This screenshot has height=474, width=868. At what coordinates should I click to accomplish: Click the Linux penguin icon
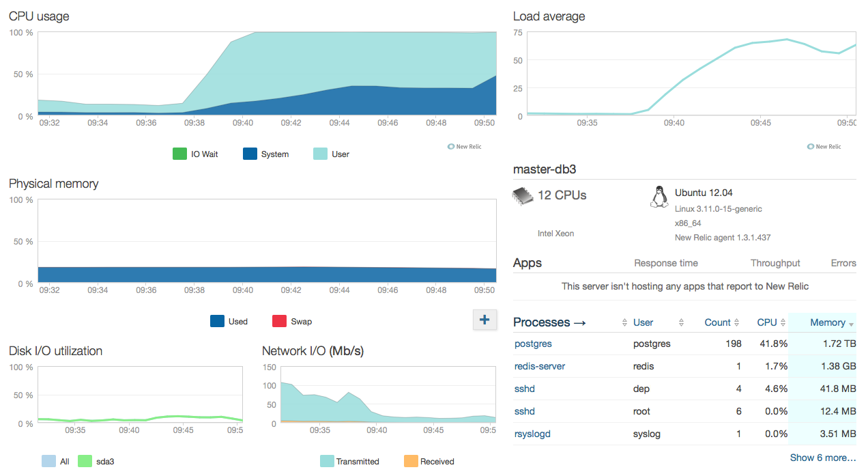click(x=659, y=197)
